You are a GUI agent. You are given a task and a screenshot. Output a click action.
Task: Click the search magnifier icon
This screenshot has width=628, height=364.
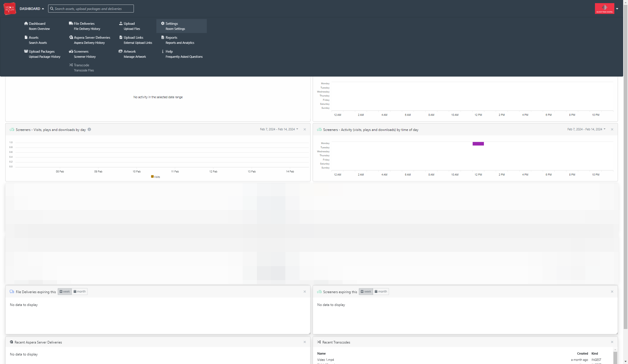[x=52, y=9]
